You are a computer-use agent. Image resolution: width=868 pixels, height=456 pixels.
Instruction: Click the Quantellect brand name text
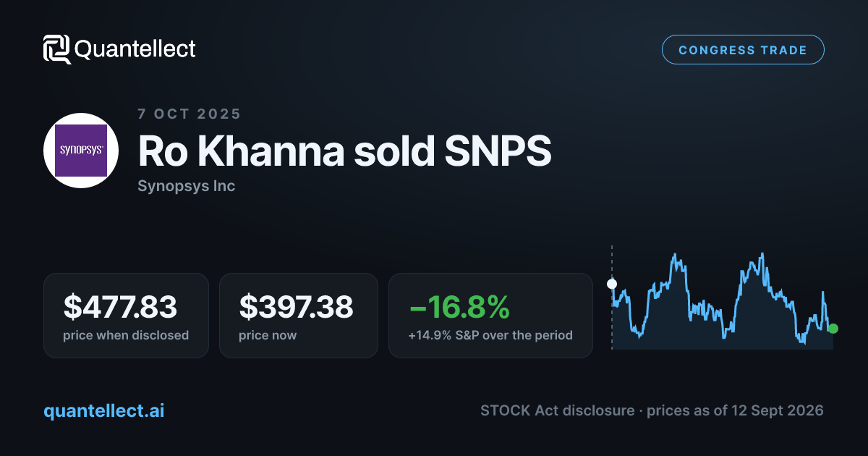click(135, 49)
